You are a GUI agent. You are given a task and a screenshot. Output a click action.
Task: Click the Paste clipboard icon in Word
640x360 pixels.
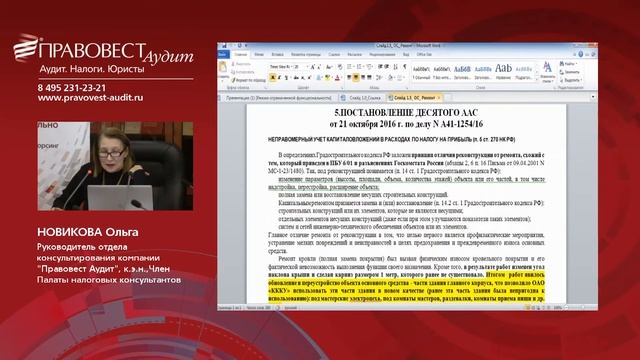pos(223,67)
